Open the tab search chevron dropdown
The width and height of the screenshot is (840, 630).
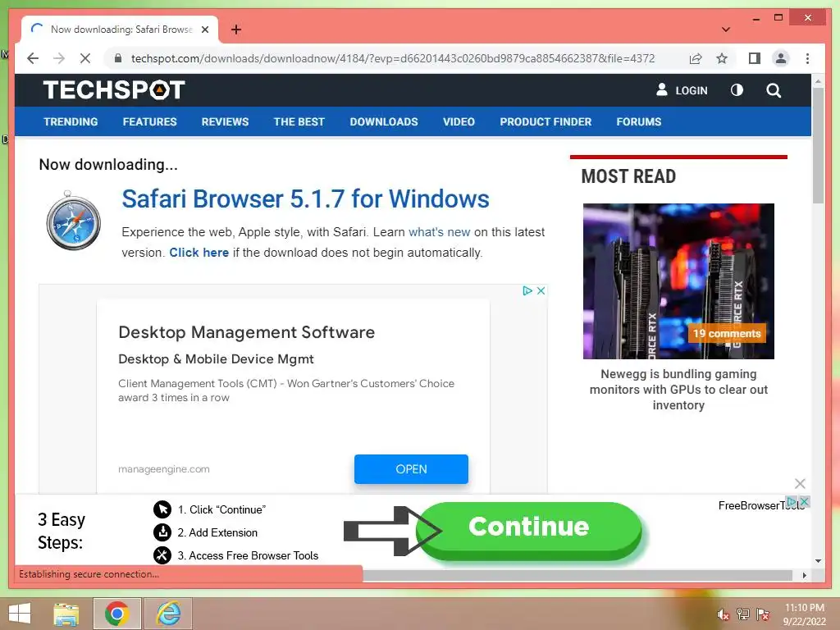[x=726, y=30]
